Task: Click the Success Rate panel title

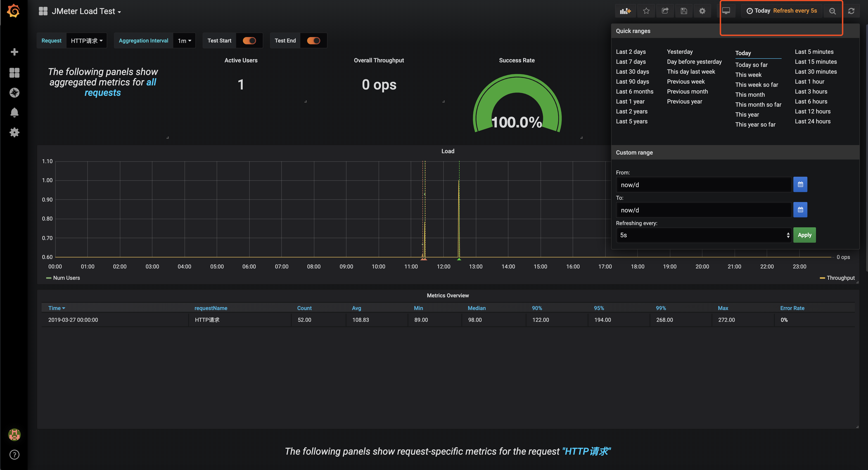Action: pyautogui.click(x=517, y=60)
